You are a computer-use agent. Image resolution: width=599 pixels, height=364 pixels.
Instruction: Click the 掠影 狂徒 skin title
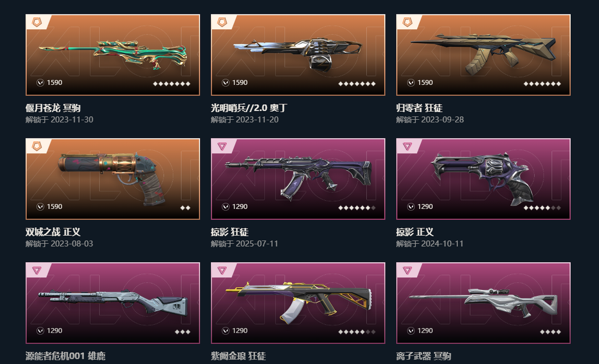pos(230,232)
